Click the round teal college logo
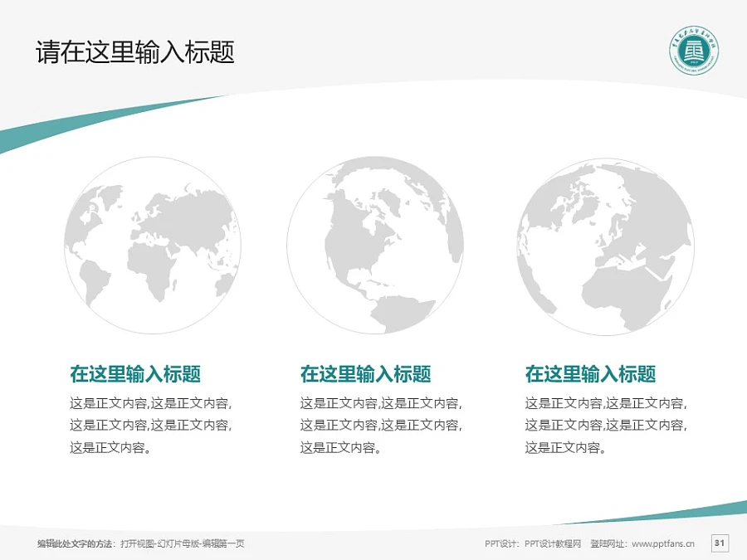This screenshot has height=560, width=747. [694, 56]
